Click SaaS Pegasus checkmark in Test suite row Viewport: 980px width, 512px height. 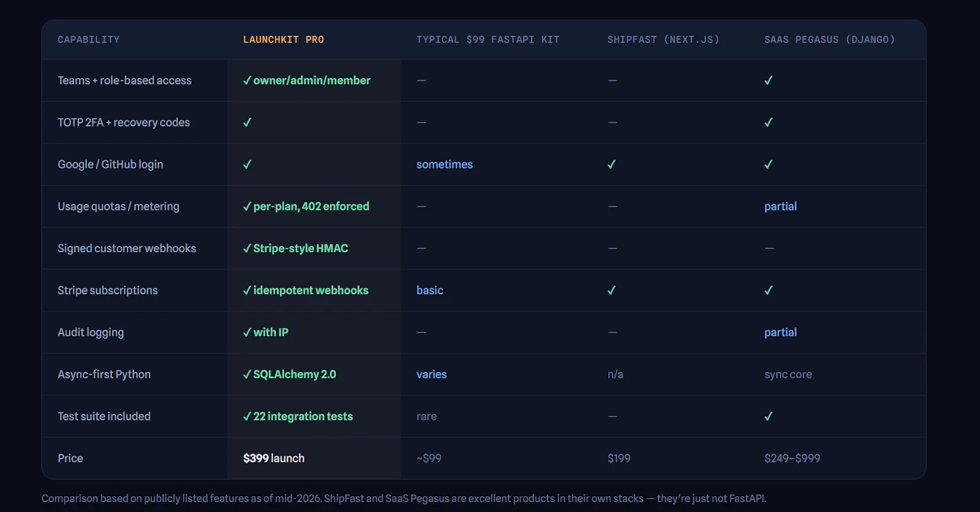(768, 416)
